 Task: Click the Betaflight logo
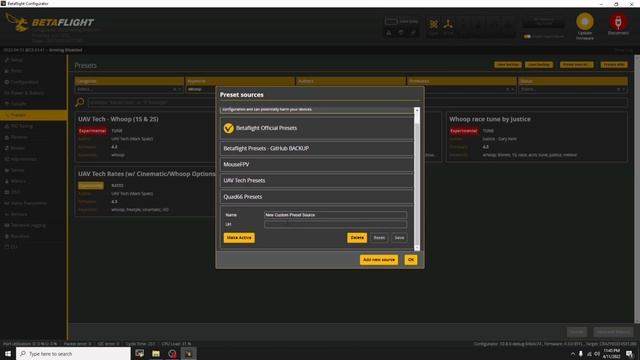49,22
